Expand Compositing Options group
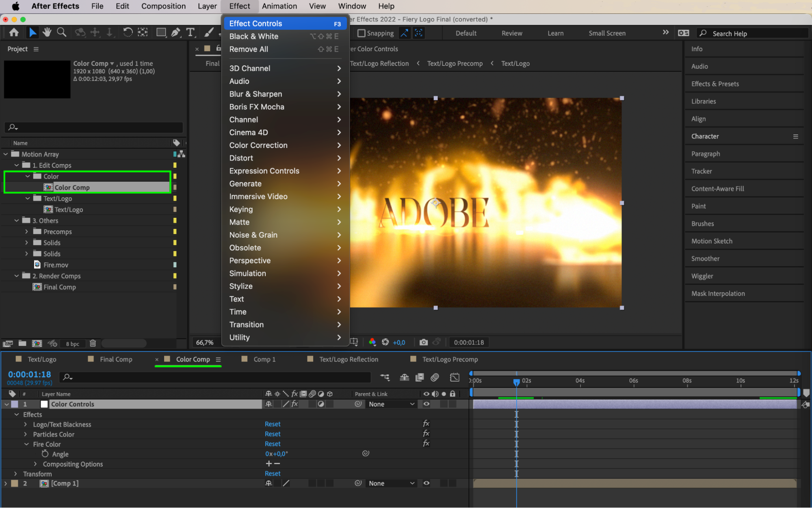The height and width of the screenshot is (508, 812). click(x=35, y=464)
